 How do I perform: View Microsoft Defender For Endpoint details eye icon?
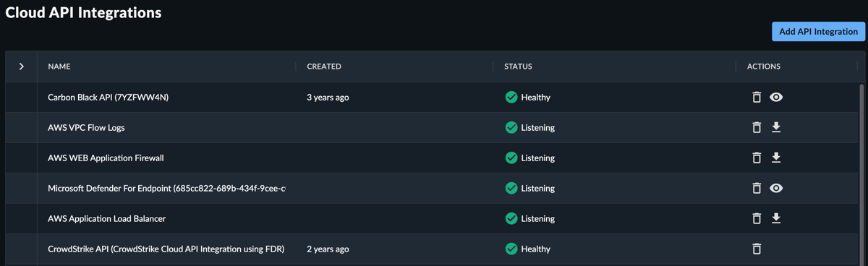(x=776, y=188)
